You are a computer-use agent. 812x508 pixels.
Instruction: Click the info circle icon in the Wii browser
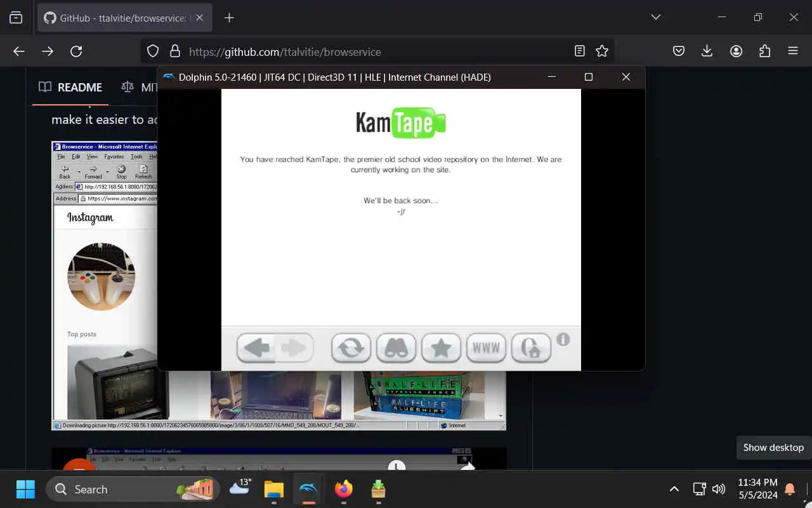click(563, 340)
